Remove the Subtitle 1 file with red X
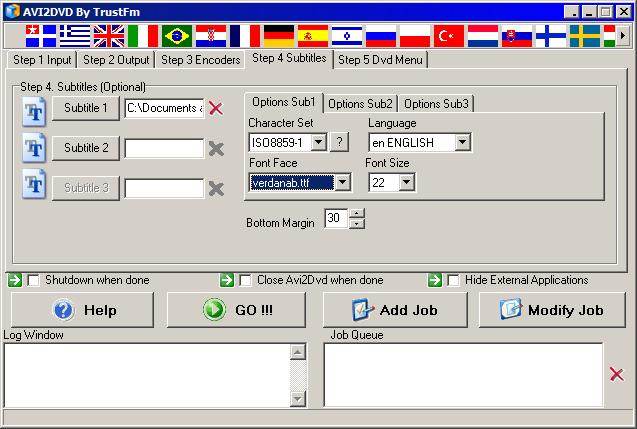 [x=216, y=108]
